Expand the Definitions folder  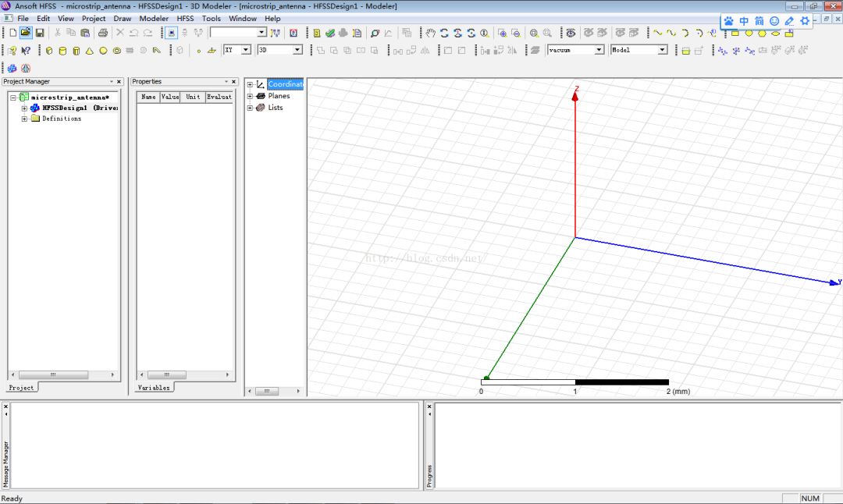click(24, 119)
